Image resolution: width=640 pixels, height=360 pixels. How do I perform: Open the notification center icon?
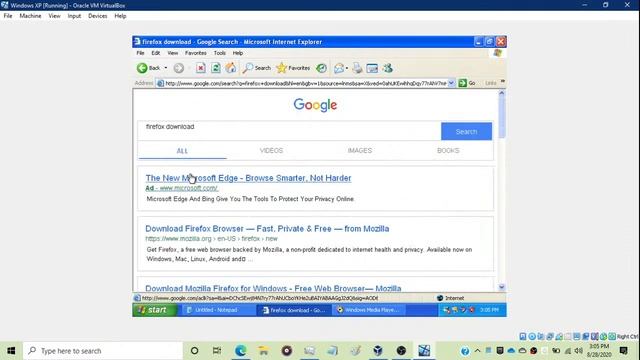point(623,351)
